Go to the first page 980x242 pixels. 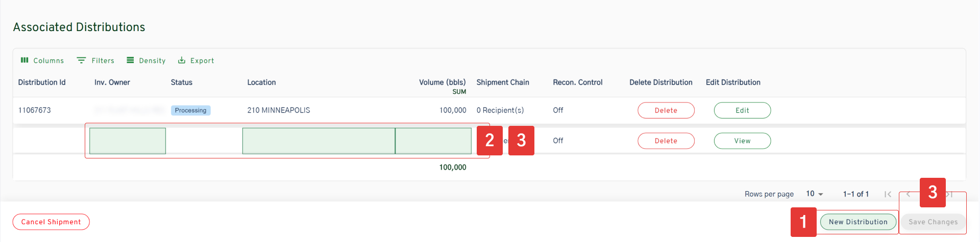(888, 194)
